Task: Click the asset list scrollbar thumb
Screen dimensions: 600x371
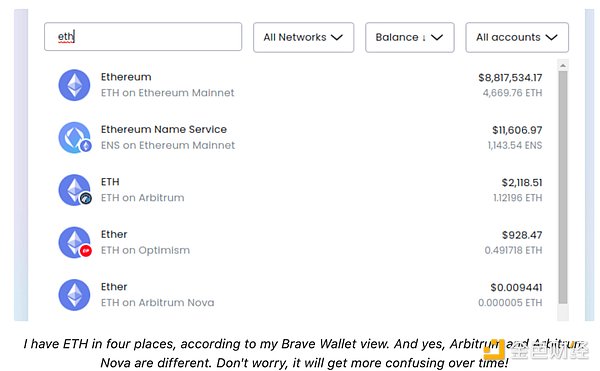Action: 563,187
